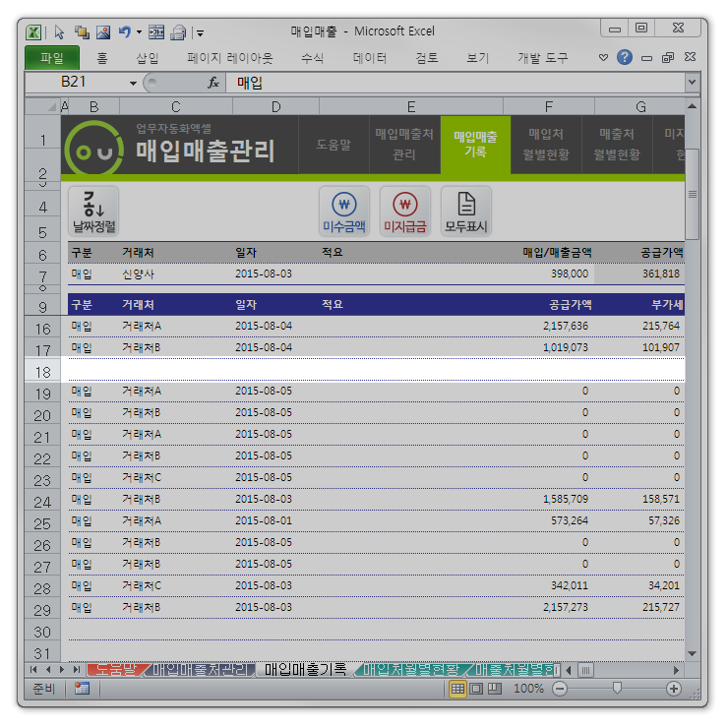Switch to 매입처월별현황 sheet tab

coord(410,670)
